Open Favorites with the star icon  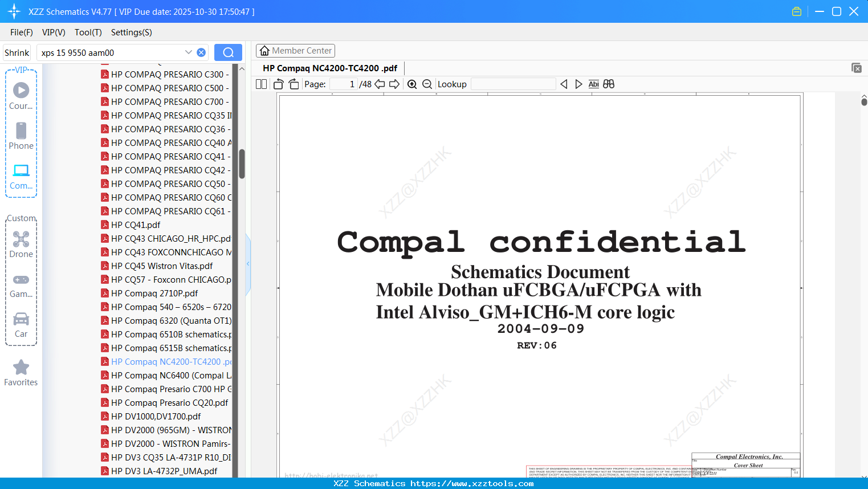click(x=21, y=373)
